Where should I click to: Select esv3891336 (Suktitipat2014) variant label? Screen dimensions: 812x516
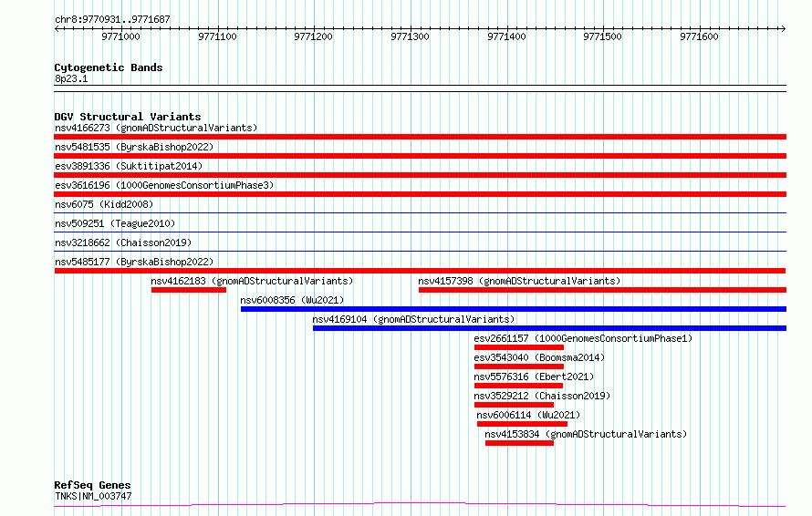pos(129,166)
